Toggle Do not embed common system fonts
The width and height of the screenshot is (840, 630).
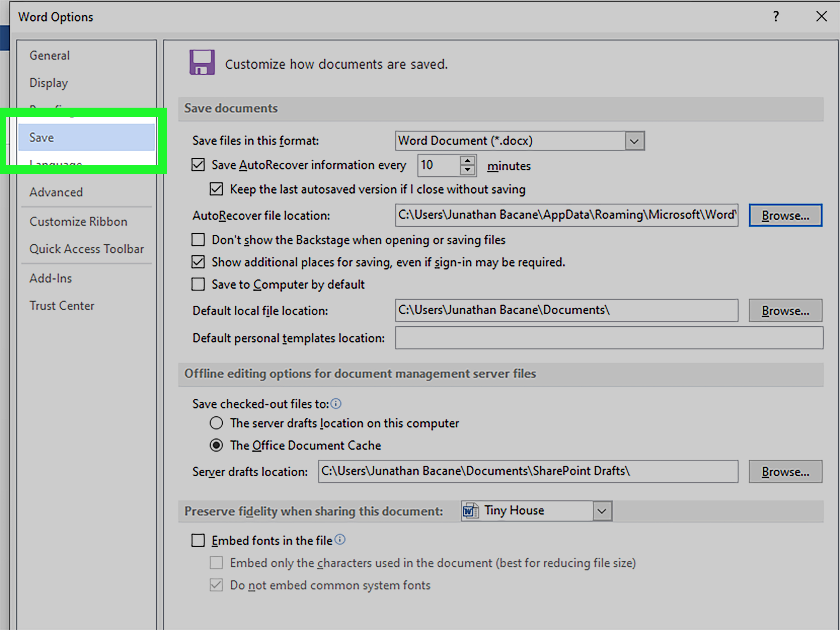tap(216, 585)
